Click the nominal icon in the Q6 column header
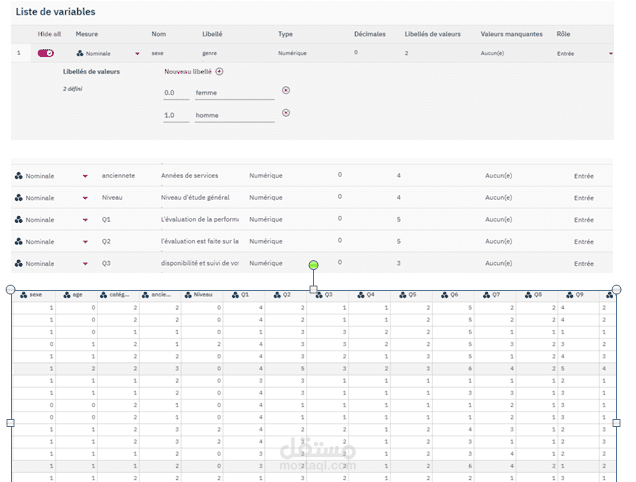This screenshot has height=482, width=636. coord(445,295)
